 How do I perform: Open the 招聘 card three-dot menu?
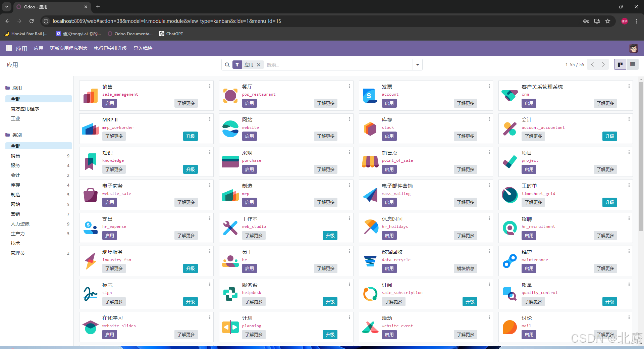click(x=629, y=218)
